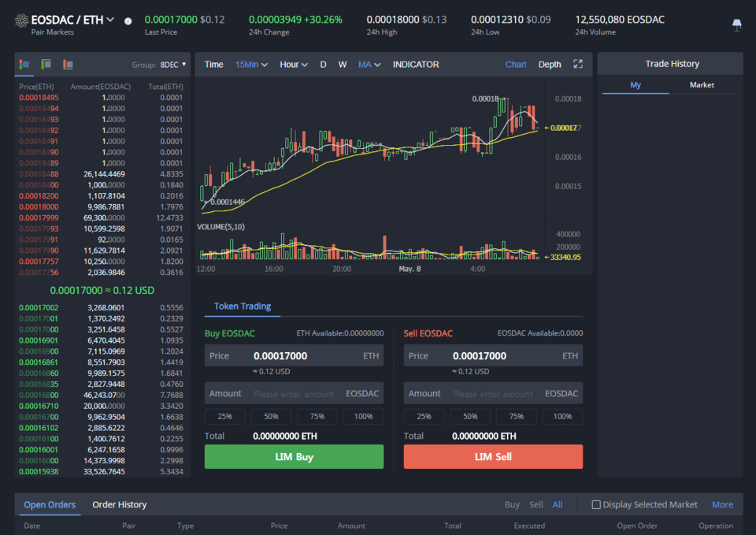The width and height of the screenshot is (756, 535).
Task: Click the red LIM Sell button
Action: pyautogui.click(x=493, y=456)
